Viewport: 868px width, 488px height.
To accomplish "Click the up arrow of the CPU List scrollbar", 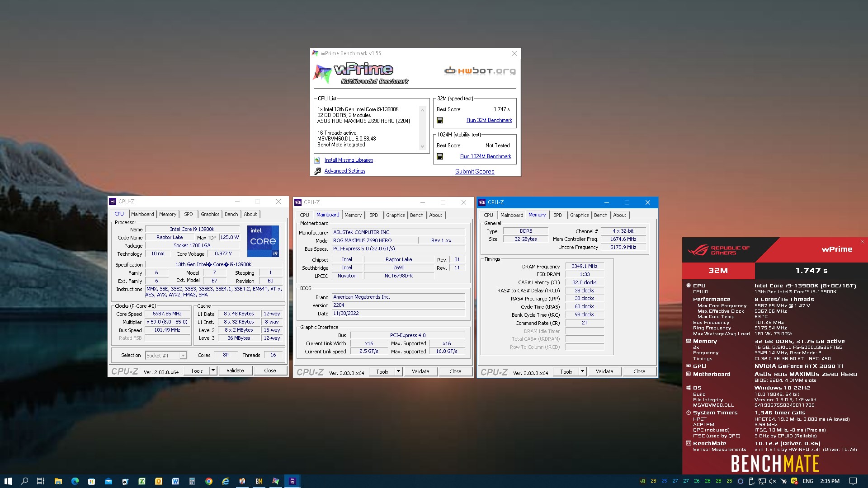I will (423, 110).
